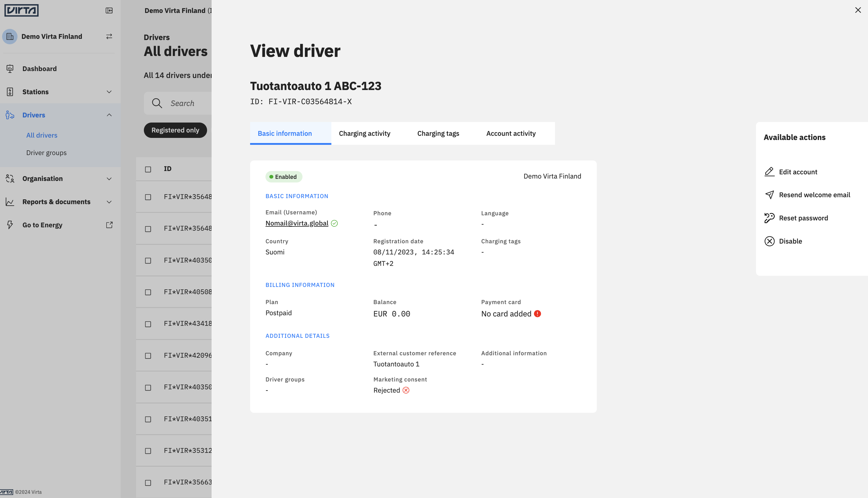
Task: Collapse the Drivers section chevron
Action: [x=109, y=115]
